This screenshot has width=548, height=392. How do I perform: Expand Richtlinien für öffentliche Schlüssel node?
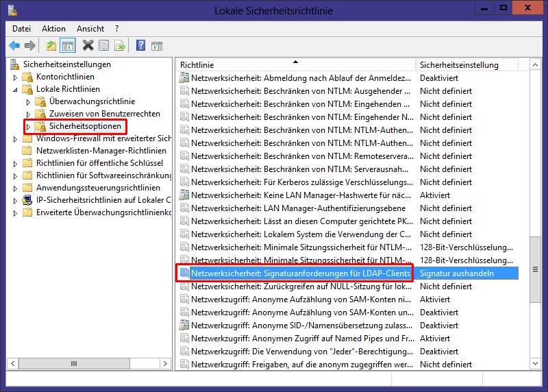(x=15, y=164)
